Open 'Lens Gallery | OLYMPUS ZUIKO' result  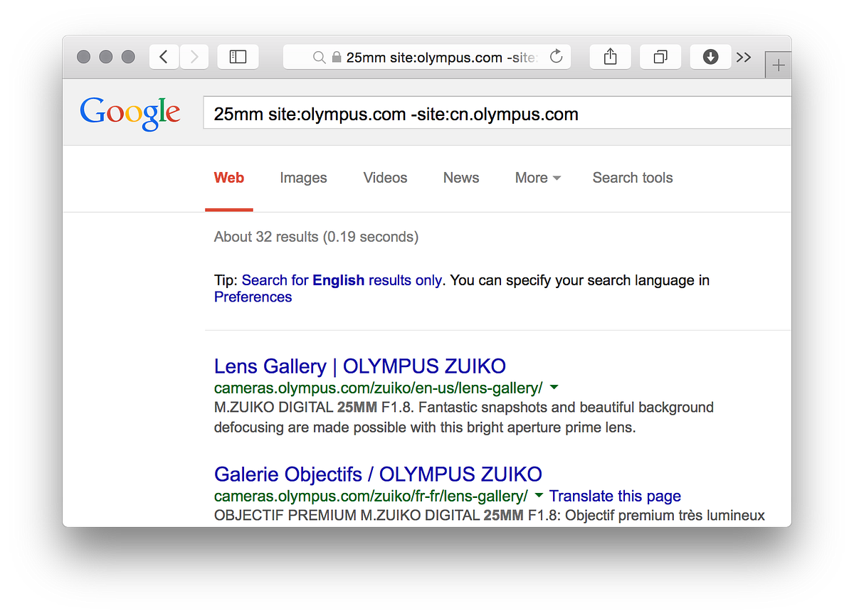(360, 366)
